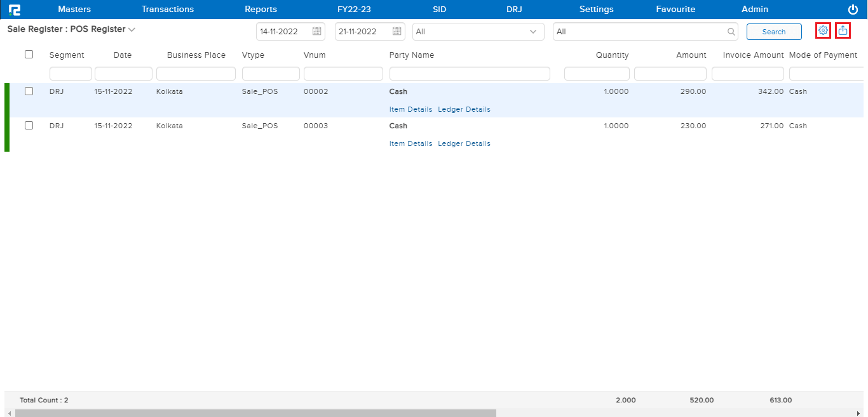Toggle the select-all header checkbox
This screenshot has height=417, width=868.
[29, 55]
